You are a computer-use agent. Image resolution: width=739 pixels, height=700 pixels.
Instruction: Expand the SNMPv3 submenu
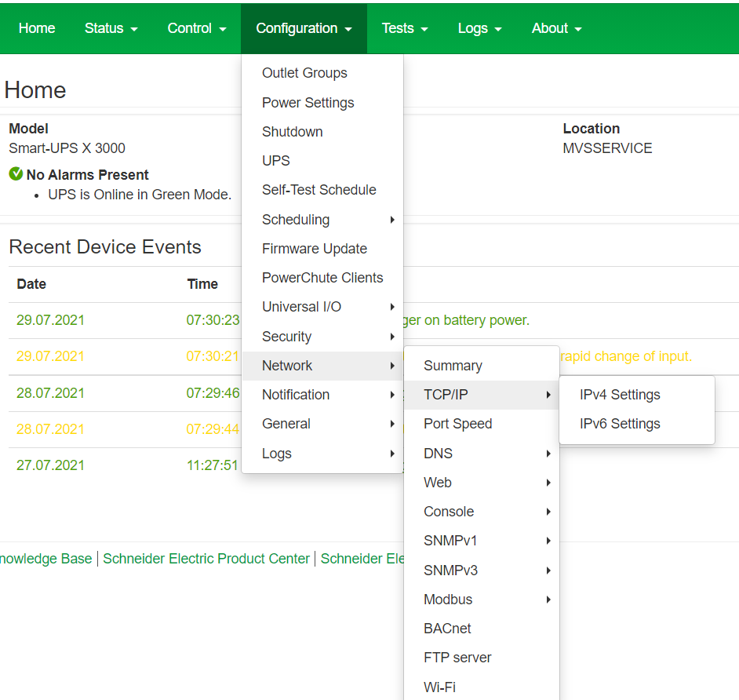pos(482,571)
